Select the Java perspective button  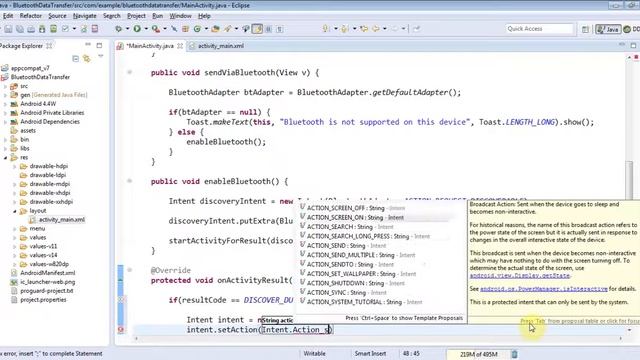tap(608, 29)
